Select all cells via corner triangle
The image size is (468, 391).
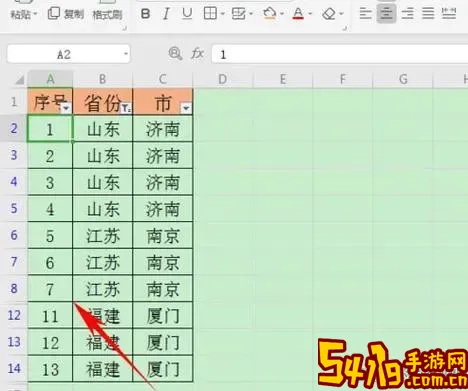tap(19, 80)
